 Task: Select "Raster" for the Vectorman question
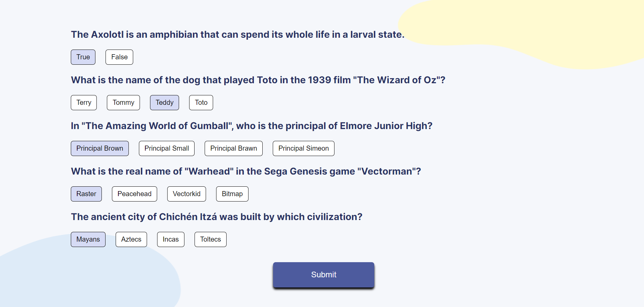pos(86,194)
